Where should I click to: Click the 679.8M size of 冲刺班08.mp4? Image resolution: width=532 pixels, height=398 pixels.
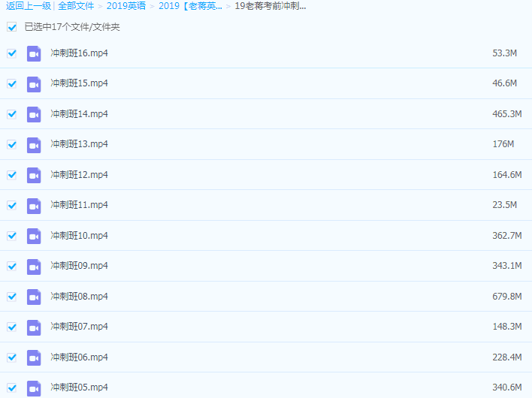tap(506, 297)
